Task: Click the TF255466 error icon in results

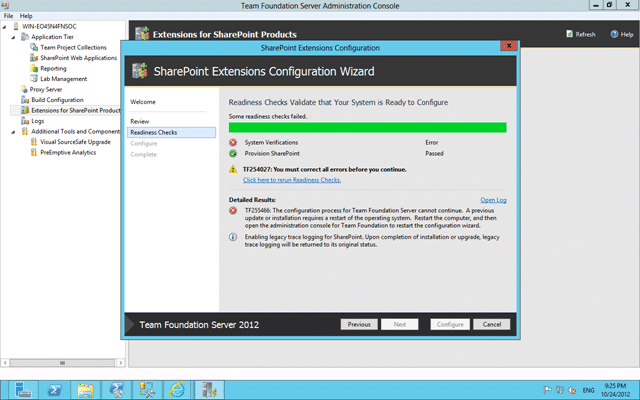Action: click(233, 211)
